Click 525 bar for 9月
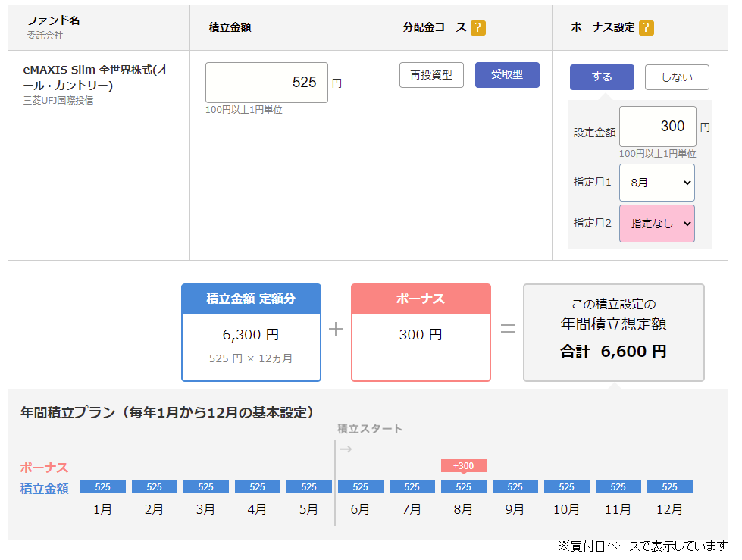 [515, 487]
